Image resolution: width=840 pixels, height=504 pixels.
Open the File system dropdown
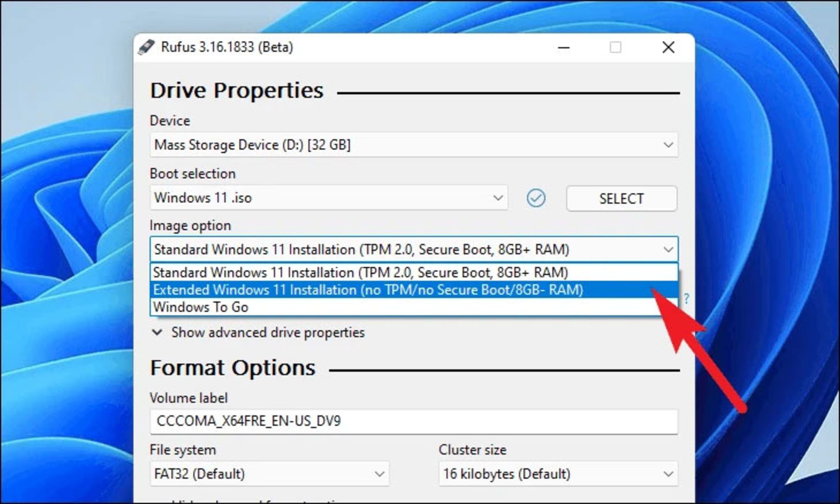pyautogui.click(x=379, y=474)
